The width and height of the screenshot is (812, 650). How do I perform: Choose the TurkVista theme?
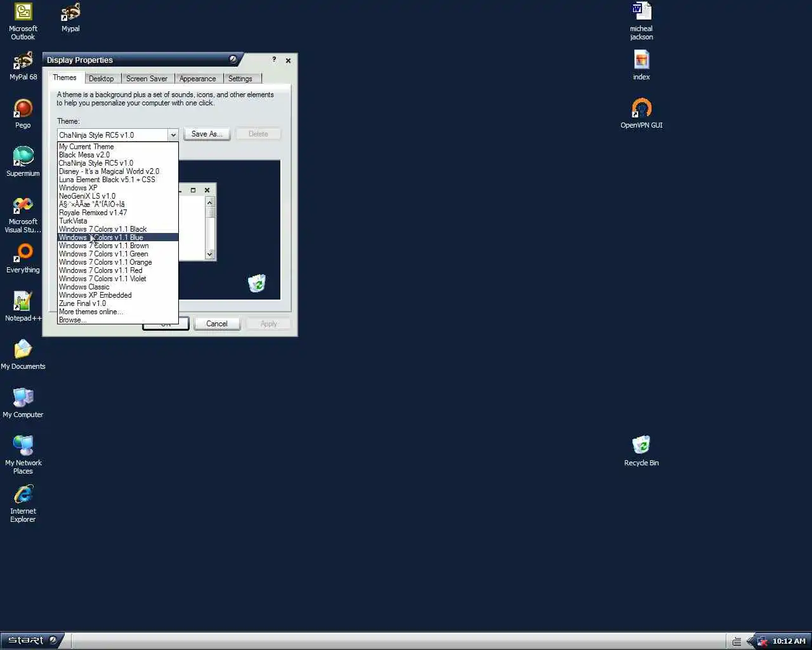point(117,221)
